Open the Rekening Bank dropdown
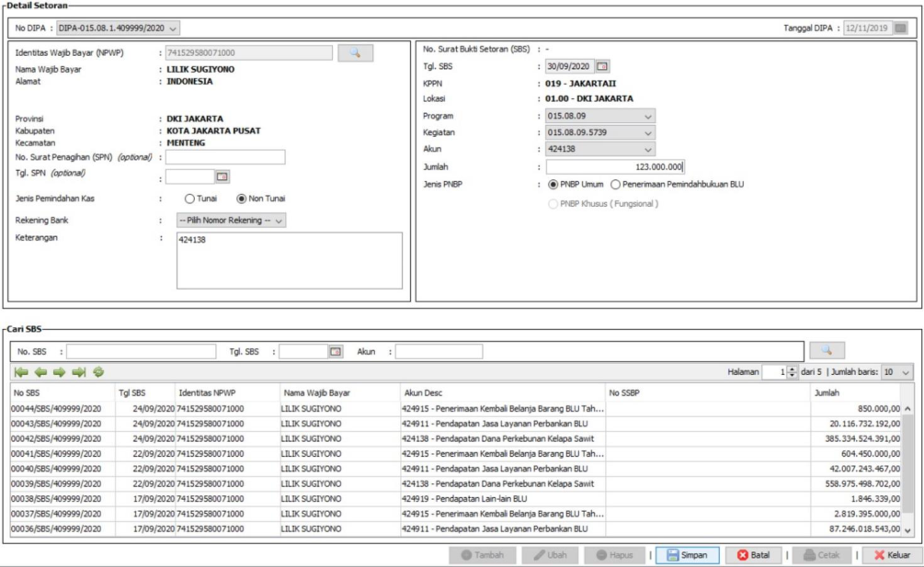The width and height of the screenshot is (924, 567). tap(279, 221)
